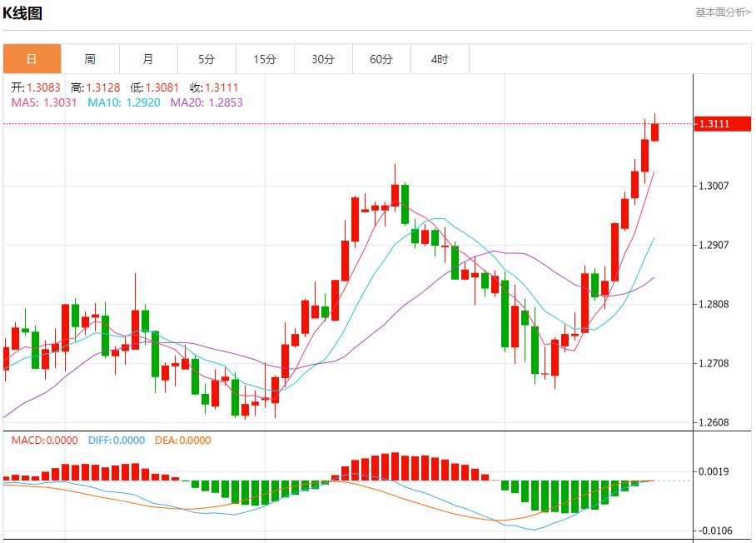
Task: Open the 基本面分析 link
Action: [723, 12]
